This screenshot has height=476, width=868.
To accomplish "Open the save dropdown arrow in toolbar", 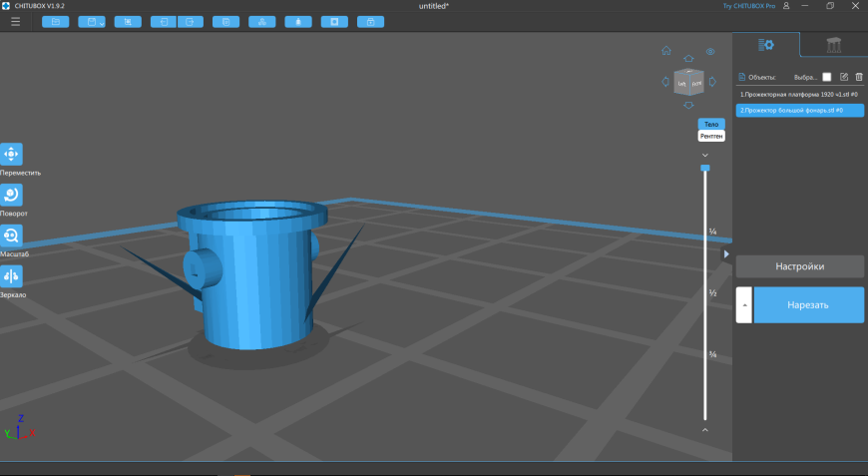I will (x=101, y=22).
